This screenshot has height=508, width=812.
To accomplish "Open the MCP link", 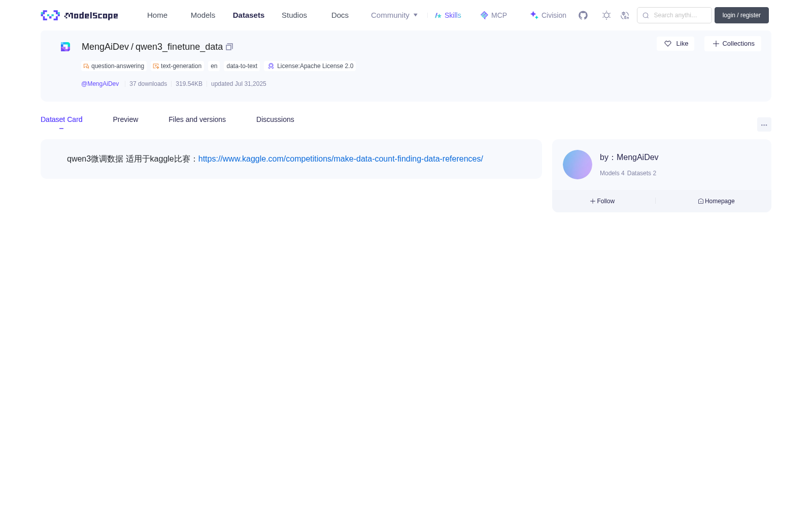I will pos(494,15).
